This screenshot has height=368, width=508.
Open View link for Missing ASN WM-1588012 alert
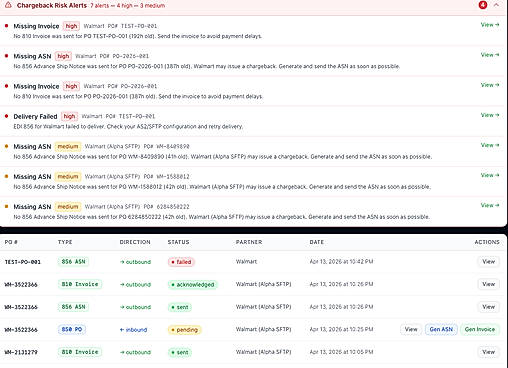(x=490, y=175)
